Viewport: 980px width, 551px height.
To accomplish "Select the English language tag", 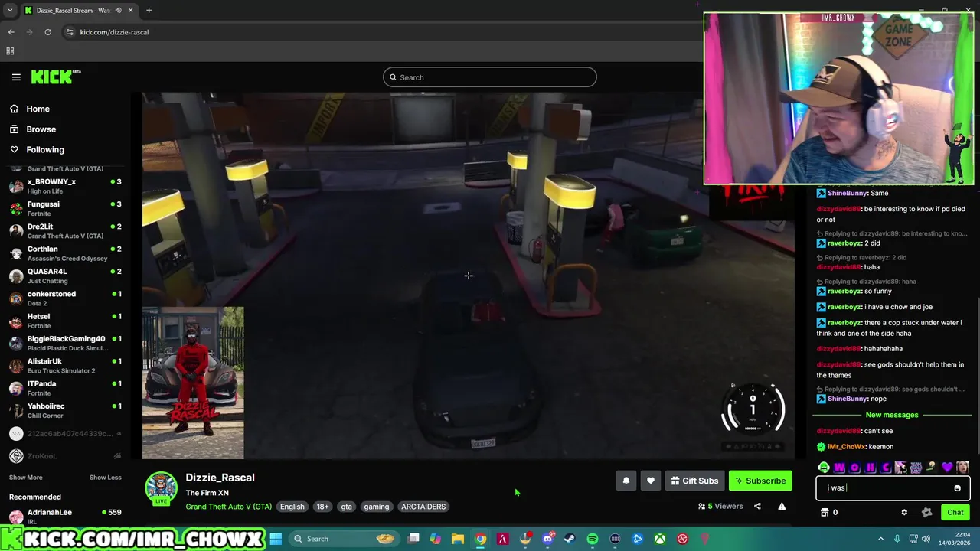I will point(292,507).
